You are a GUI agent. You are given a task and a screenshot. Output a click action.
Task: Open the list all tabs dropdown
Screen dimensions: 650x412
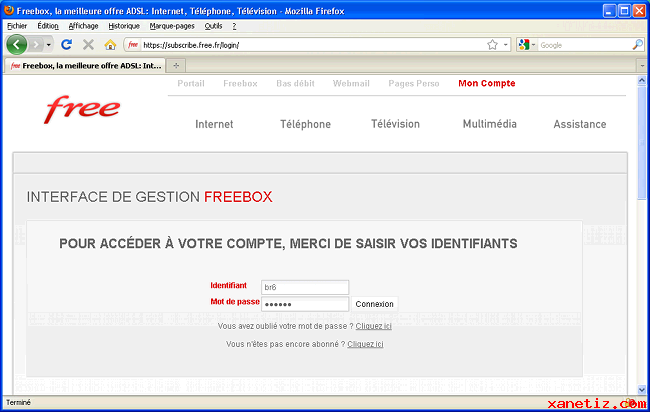coord(642,65)
